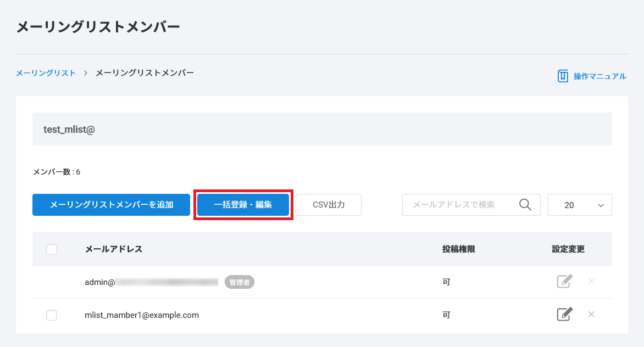Delete mlist_mamber1@example.com with the X icon
The width and height of the screenshot is (644, 347).
(591, 315)
